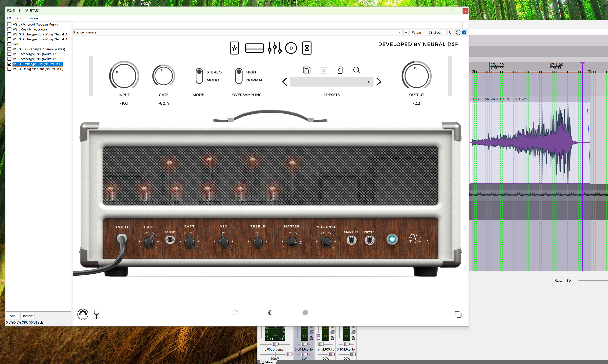Viewport: 608px width, 364px height.
Task: Enable Darkglass Ultra checkbox
Action: coord(10,69)
